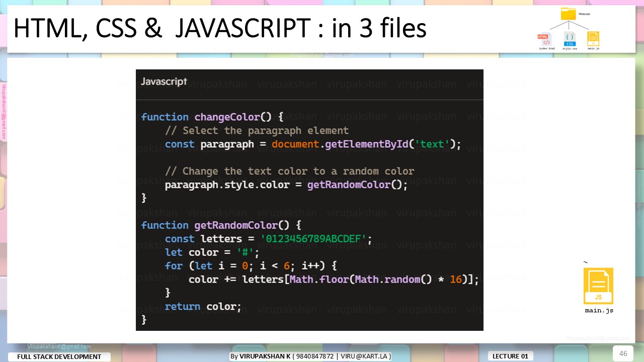
Task: Click the small main.js icon in the folder diagram
Action: click(x=593, y=39)
